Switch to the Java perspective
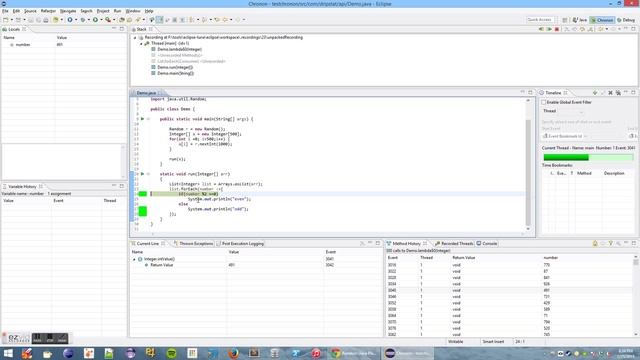 point(580,20)
